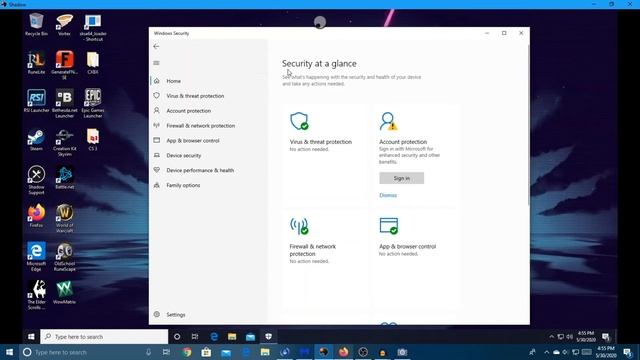
Task: Open Microsoft Store bag icon on the host taskbar
Action: (x=206, y=352)
